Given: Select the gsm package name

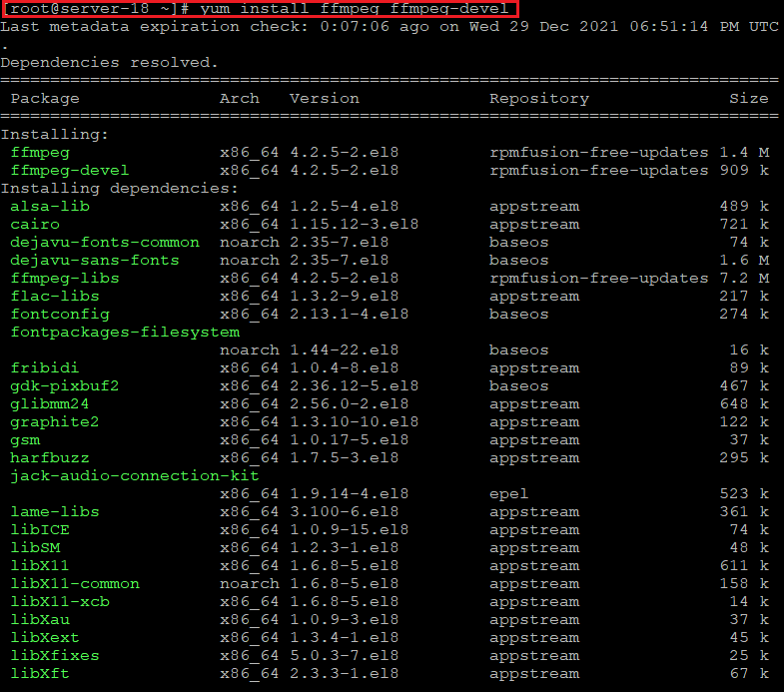Looking at the screenshot, I should coord(25,440).
